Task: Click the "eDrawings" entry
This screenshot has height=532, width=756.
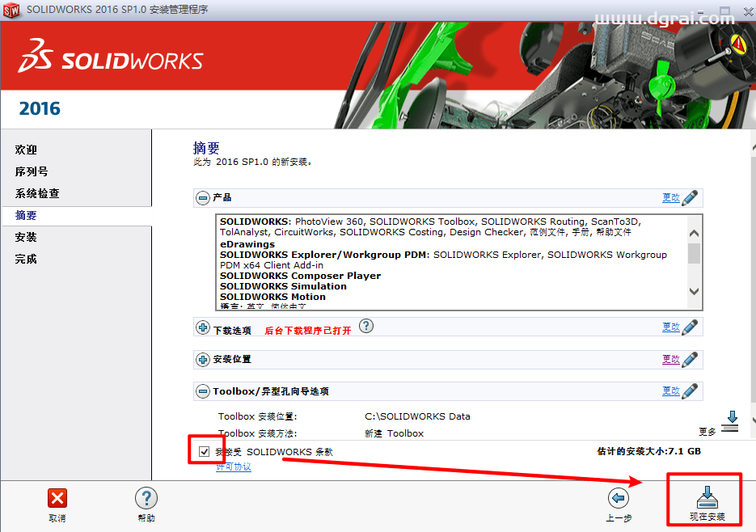Action: (247, 244)
